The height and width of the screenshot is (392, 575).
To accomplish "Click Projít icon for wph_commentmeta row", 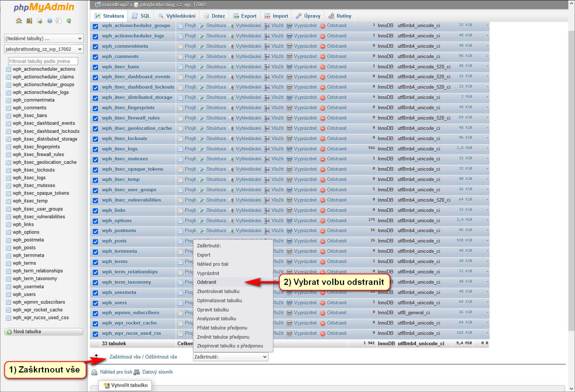I will [180, 46].
